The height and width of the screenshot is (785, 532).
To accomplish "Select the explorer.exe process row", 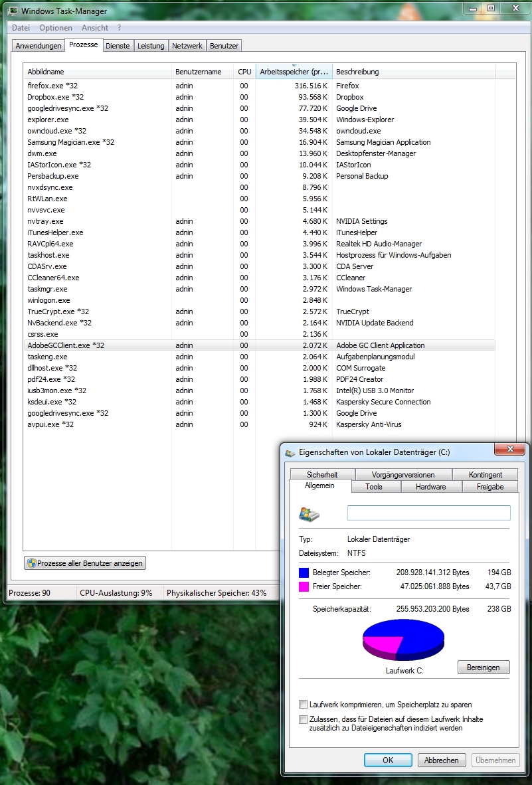I will 259,120.
